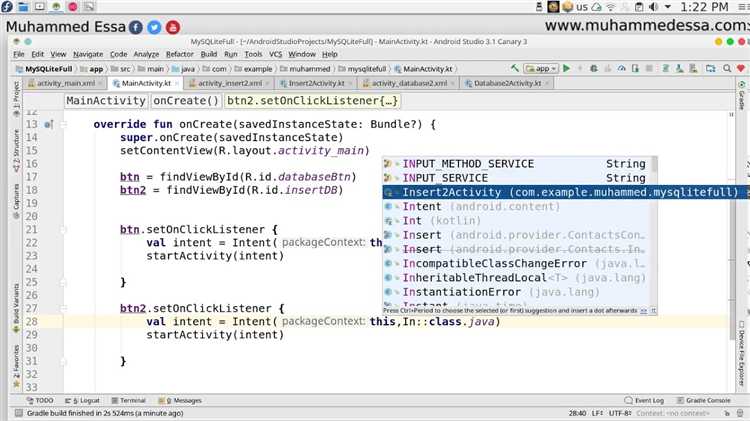750x421 pixels.
Task: Click the MainActivity breadcrumb in editor
Action: pyautogui.click(x=106, y=100)
